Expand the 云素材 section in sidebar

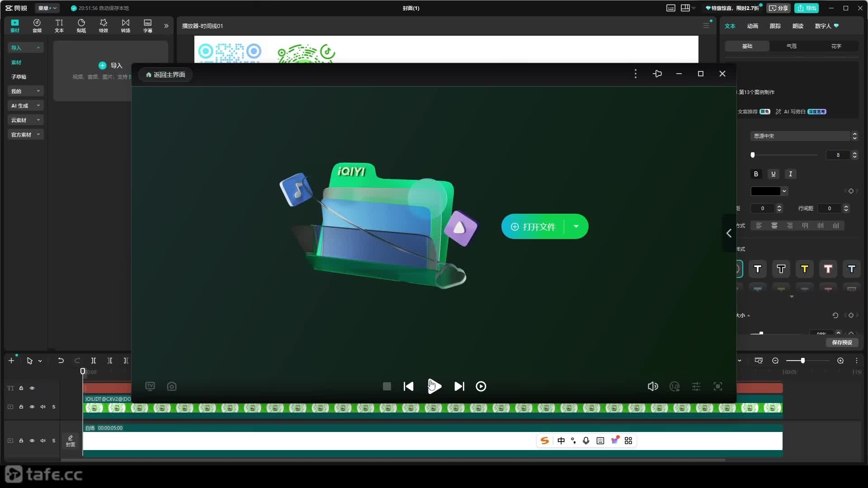point(26,120)
